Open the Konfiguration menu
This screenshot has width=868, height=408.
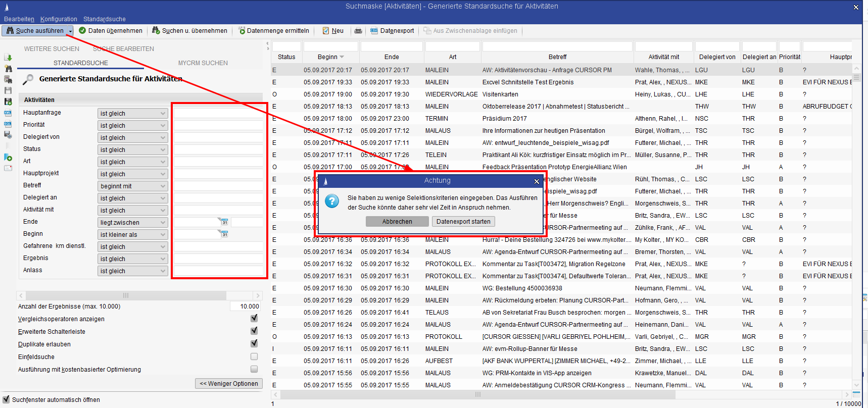(x=59, y=19)
